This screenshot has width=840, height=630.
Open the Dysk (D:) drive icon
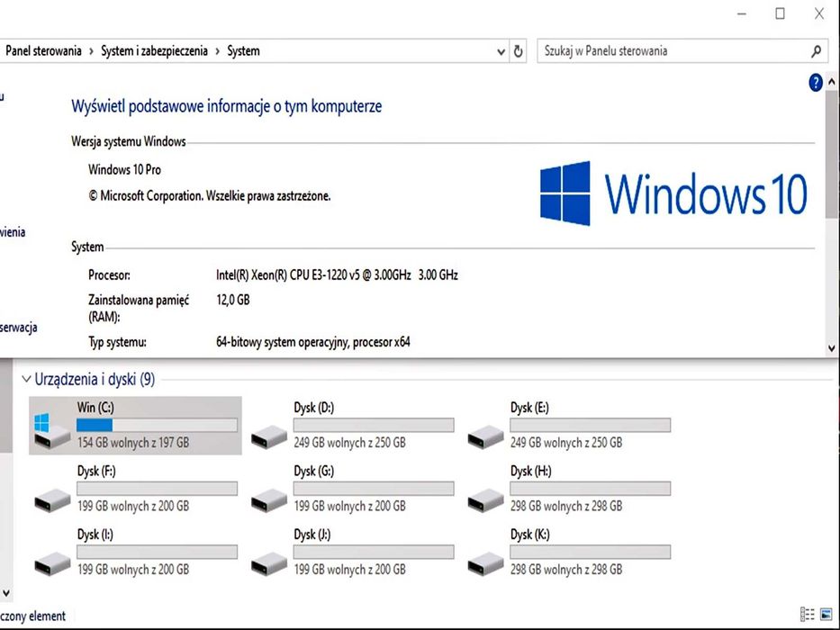click(x=269, y=436)
